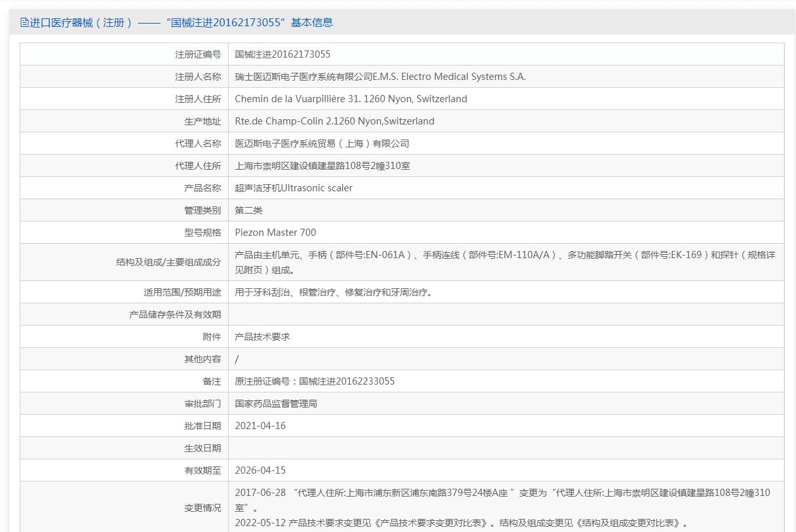Click the 其他内容 label cell
The image size is (796, 532).
point(124,359)
